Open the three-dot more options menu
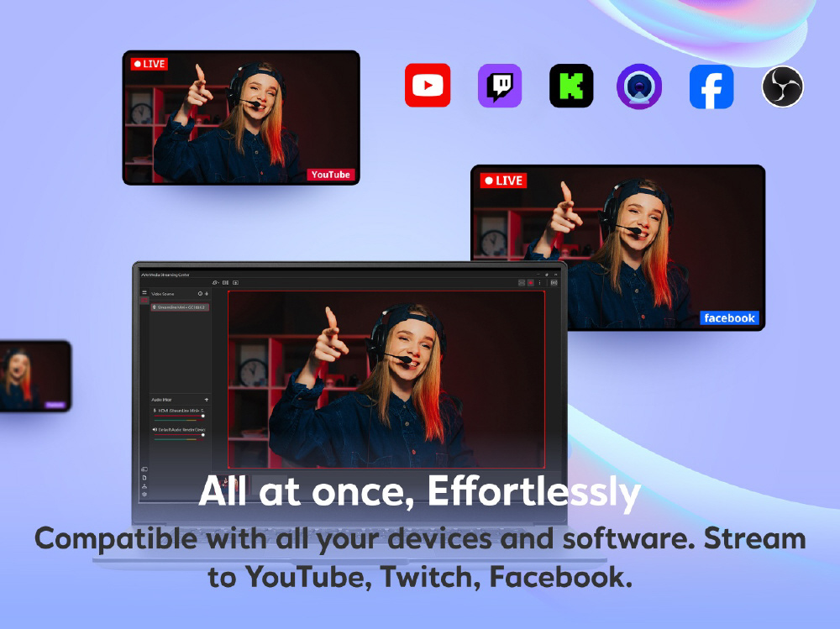The image size is (840, 629). [x=540, y=283]
